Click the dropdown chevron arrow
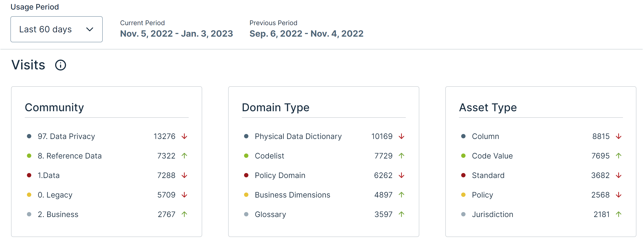Viewport: 644px width, 245px height. click(x=89, y=29)
